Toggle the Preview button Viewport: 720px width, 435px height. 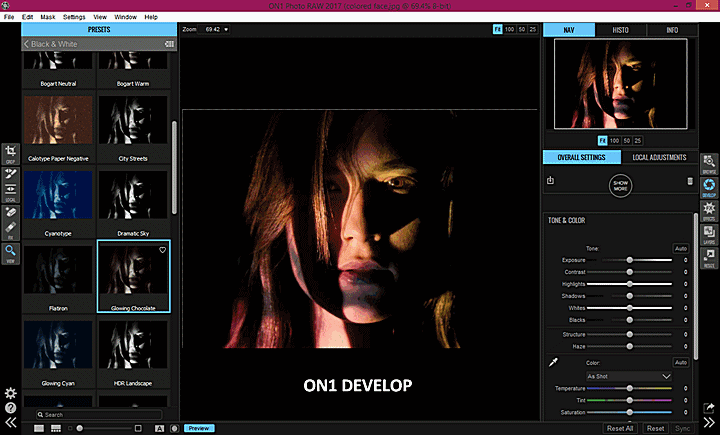199,428
